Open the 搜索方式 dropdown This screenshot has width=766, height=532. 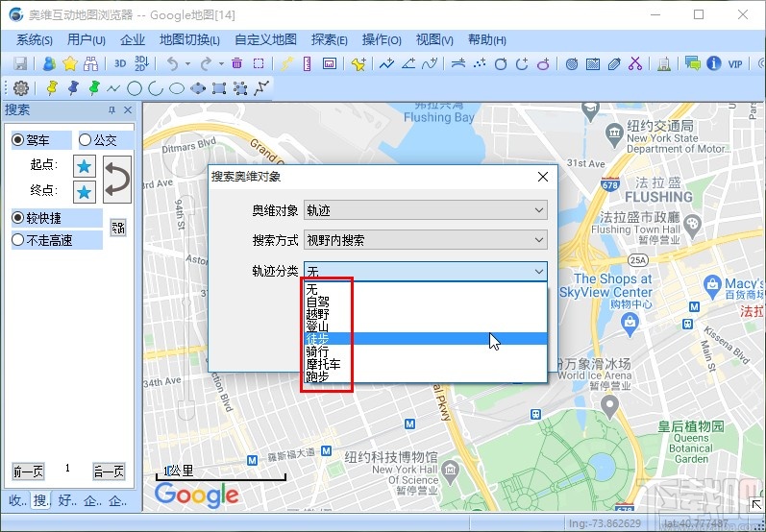click(426, 240)
